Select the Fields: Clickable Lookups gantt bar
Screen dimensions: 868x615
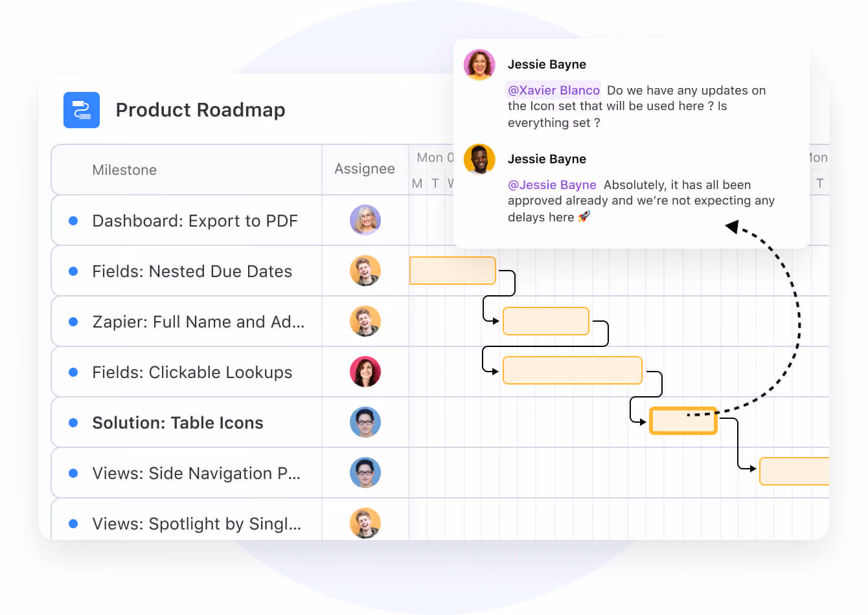pyautogui.click(x=573, y=370)
